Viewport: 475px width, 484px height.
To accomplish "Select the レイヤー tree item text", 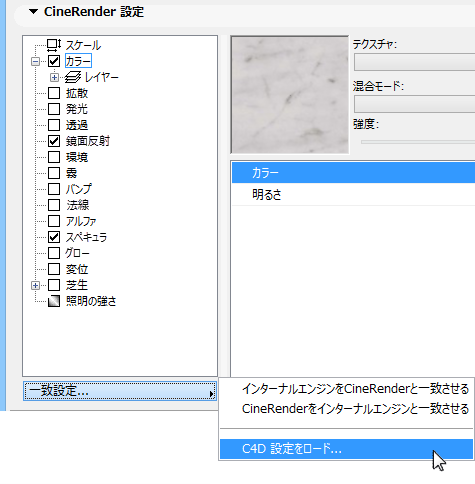I will pyautogui.click(x=101, y=77).
